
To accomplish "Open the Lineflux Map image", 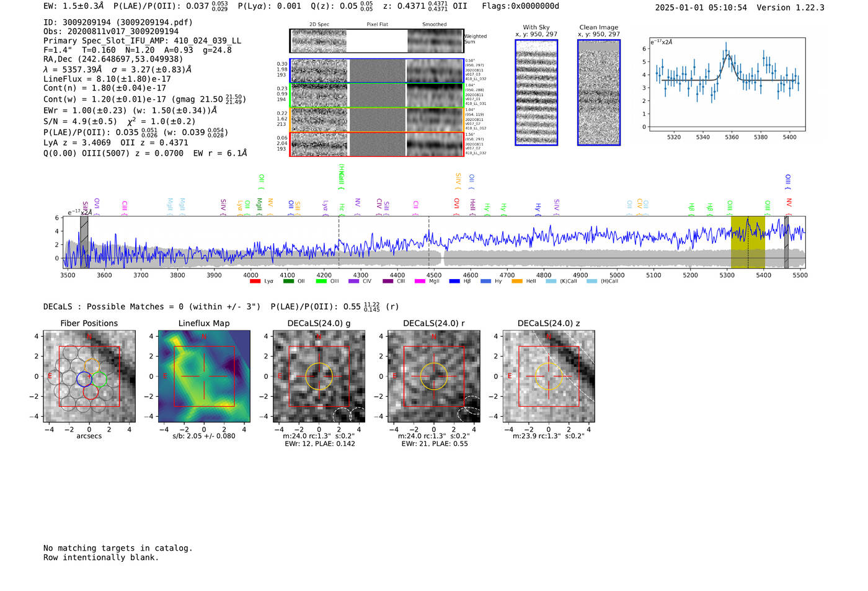I will [x=204, y=376].
